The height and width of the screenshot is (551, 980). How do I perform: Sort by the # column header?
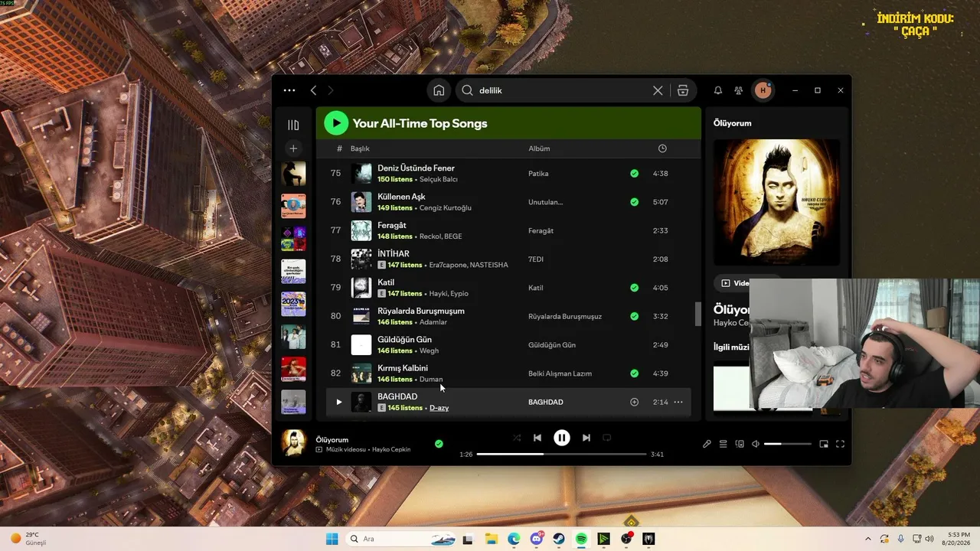339,148
